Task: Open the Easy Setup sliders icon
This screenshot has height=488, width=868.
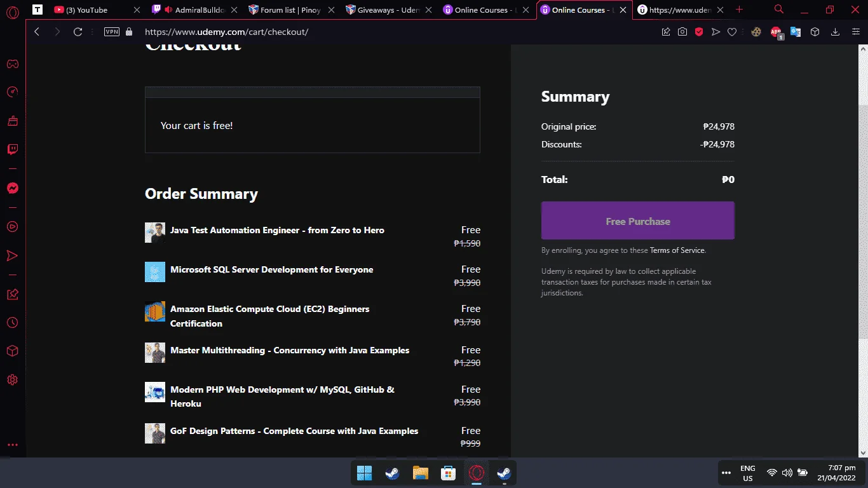Action: (x=855, y=32)
